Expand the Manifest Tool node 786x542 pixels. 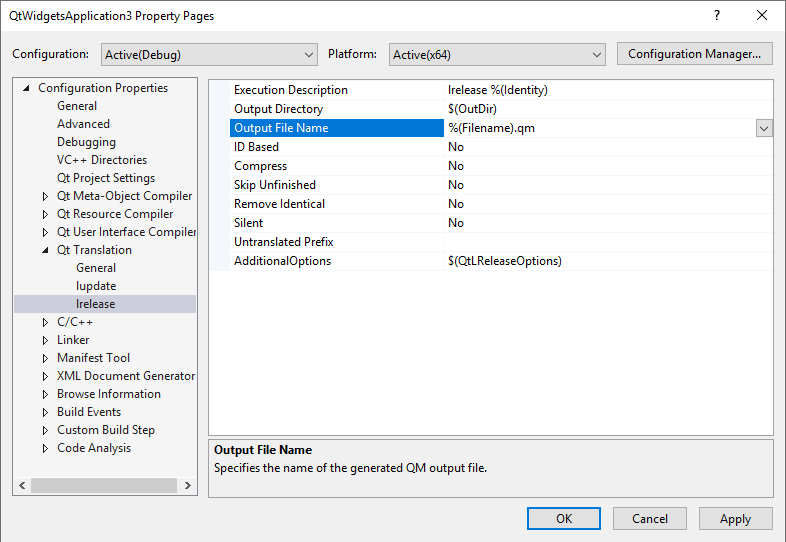coord(45,358)
